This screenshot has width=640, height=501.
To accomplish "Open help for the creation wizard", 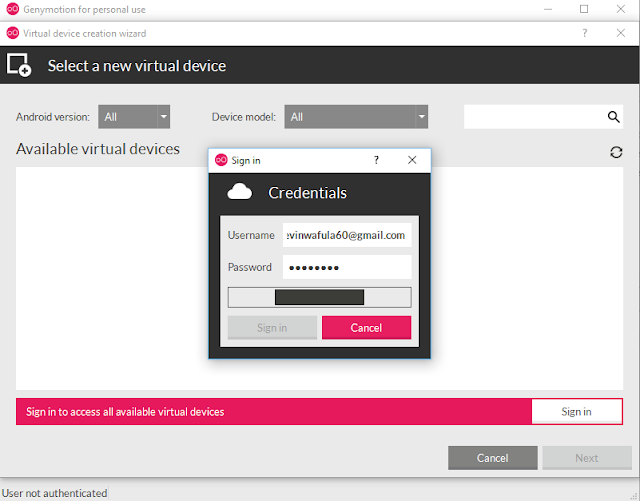I will tap(584, 33).
